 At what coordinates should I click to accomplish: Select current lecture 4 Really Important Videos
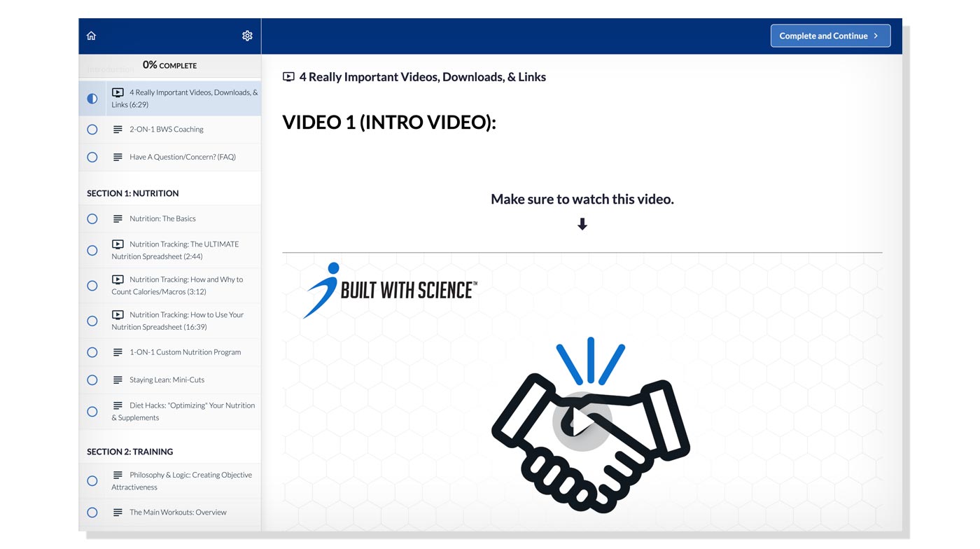(170, 99)
